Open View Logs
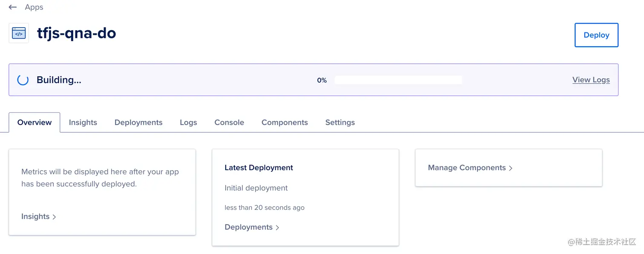The image size is (644, 254). [591, 80]
